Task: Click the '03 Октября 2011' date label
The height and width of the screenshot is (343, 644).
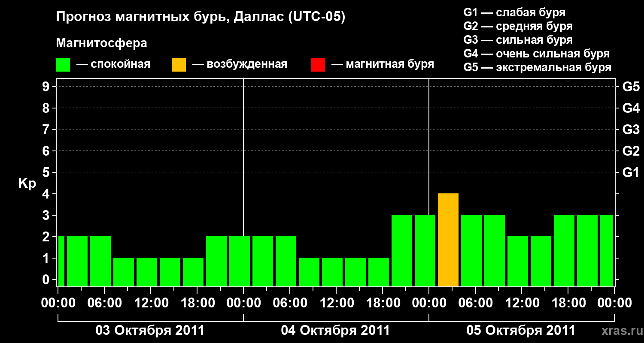Action: (x=150, y=331)
